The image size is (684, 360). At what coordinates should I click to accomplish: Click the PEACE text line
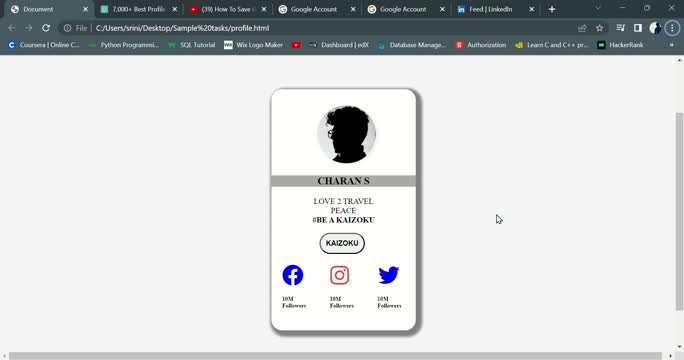(343, 210)
